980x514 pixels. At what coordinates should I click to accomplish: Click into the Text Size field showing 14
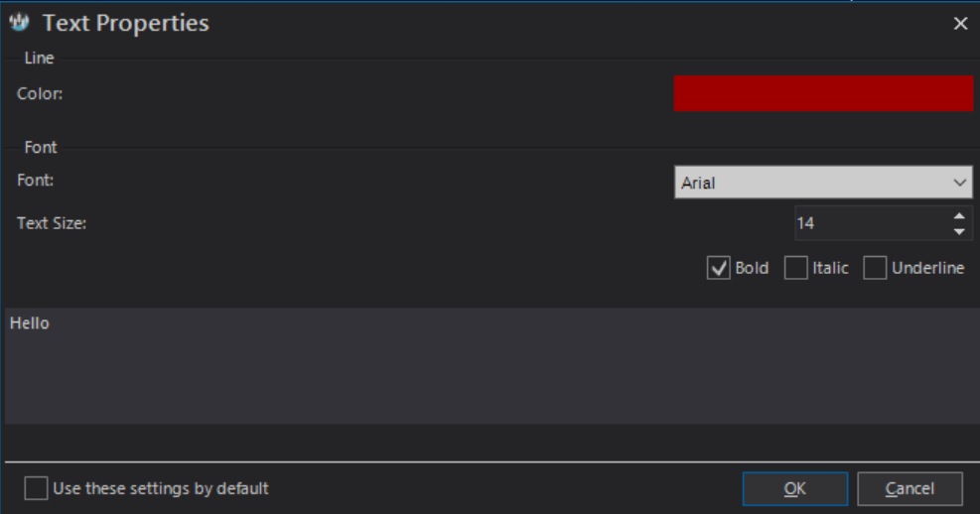click(x=871, y=223)
